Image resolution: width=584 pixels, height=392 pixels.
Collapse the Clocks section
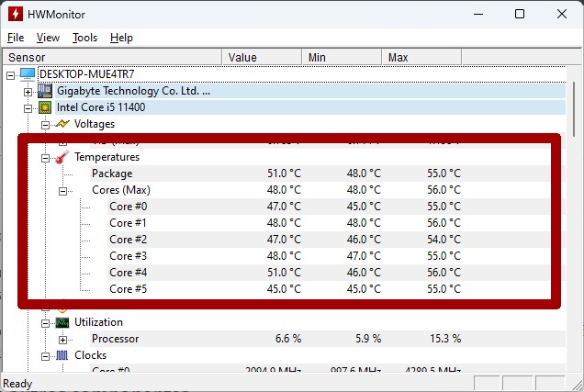(45, 356)
